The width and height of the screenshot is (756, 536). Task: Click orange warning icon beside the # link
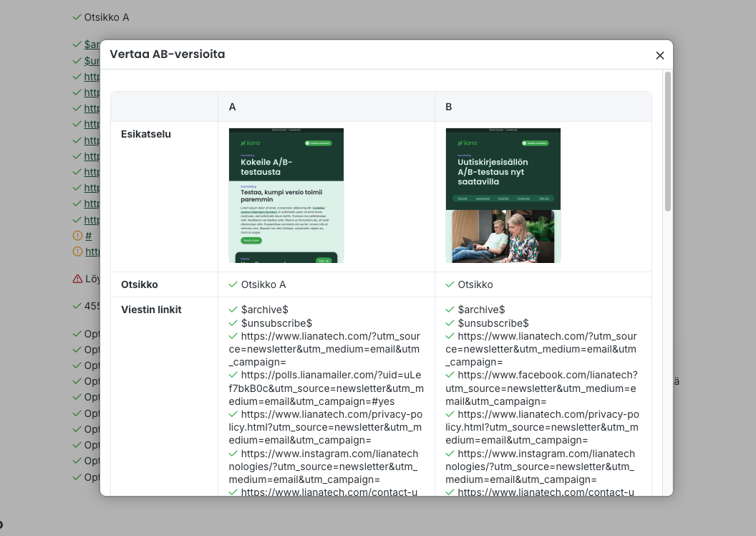[77, 236]
